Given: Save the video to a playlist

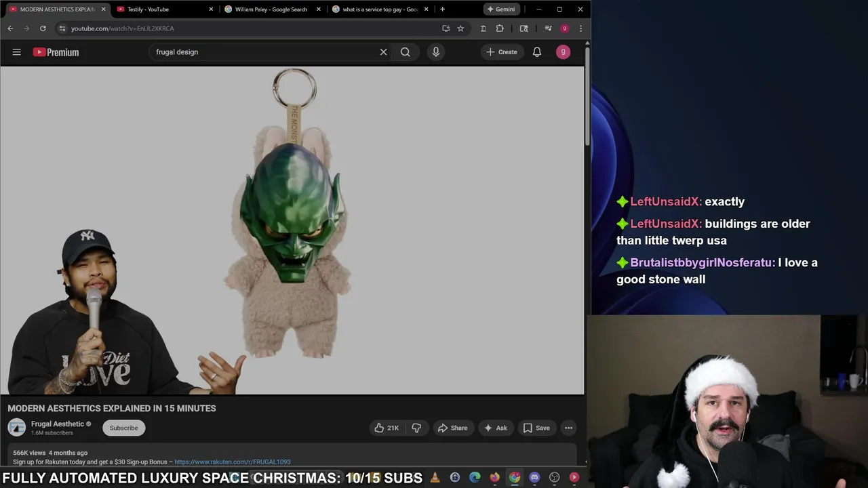Looking at the screenshot, I should point(536,428).
